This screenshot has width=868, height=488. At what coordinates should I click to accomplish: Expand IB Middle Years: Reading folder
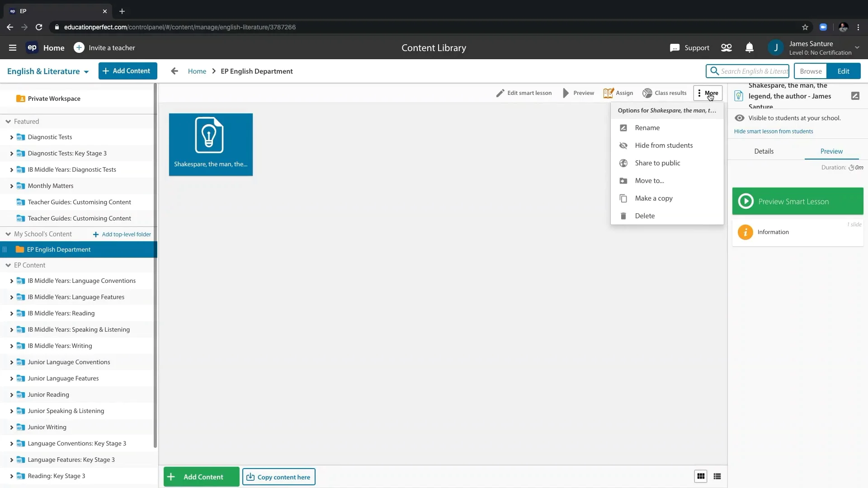(11, 314)
